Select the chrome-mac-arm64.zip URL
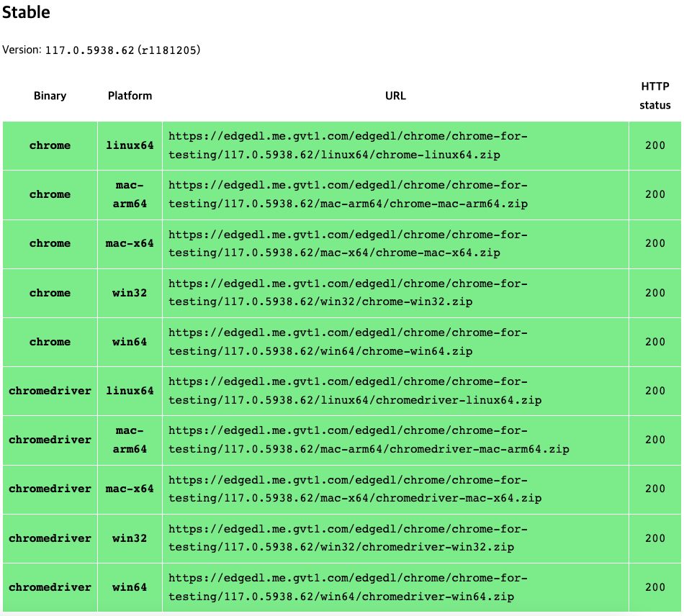The width and height of the screenshot is (684, 616). (x=348, y=194)
